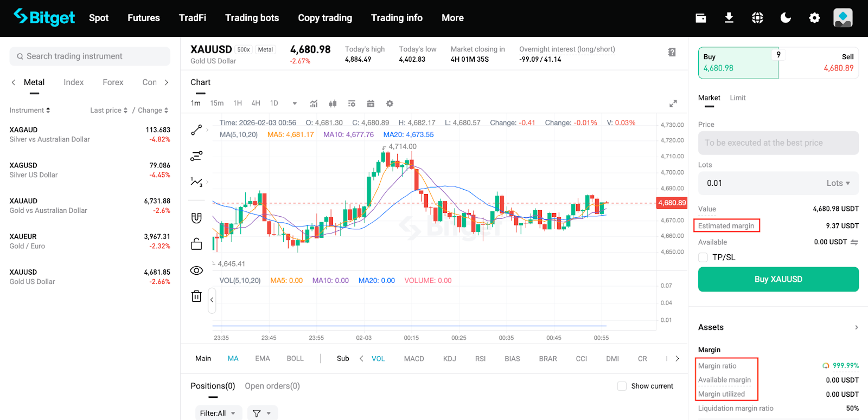The width and height of the screenshot is (868, 420).
Task: Select the trend line drawing tool
Action: click(x=196, y=130)
